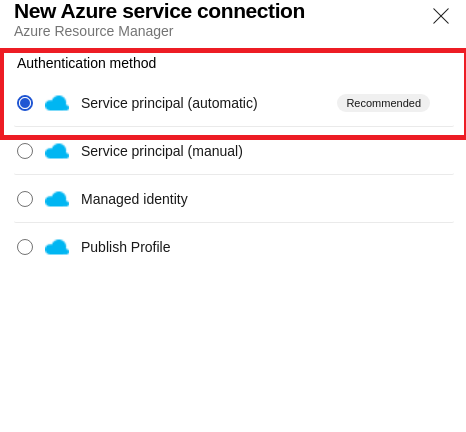Image resolution: width=466 pixels, height=432 pixels.
Task: Click the divider line below Managed identity
Action: (x=234, y=222)
